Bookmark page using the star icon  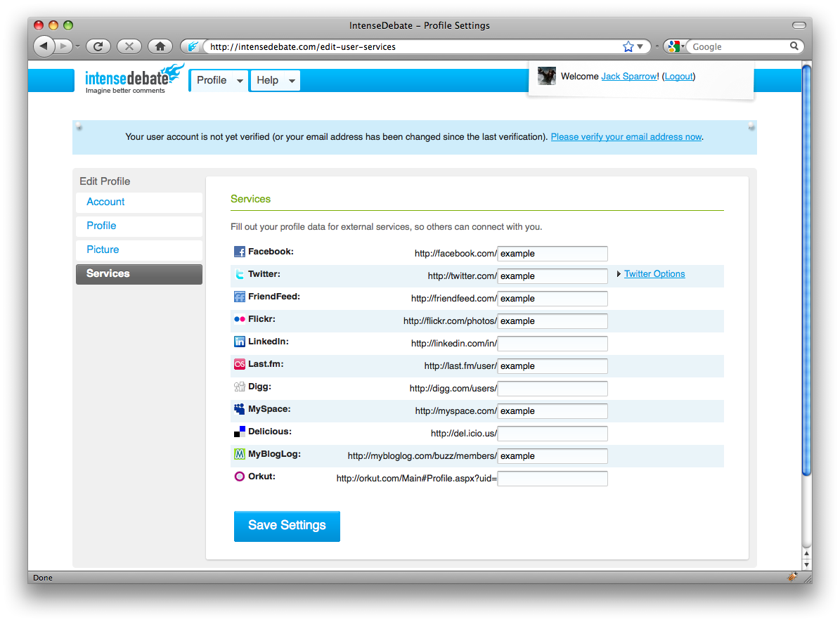point(628,46)
